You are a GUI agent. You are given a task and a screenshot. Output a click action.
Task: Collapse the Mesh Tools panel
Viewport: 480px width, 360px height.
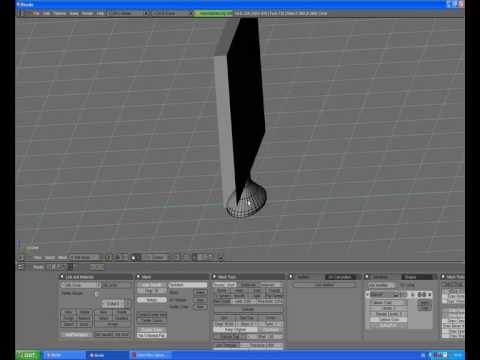click(x=215, y=277)
